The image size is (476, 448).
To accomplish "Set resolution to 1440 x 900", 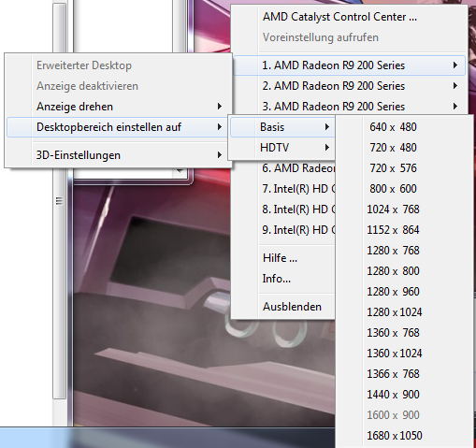I will tap(404, 395).
